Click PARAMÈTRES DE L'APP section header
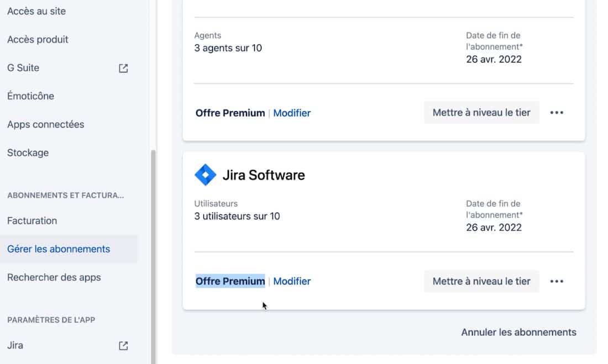Screen dimensions: 608x364 pos(51,320)
